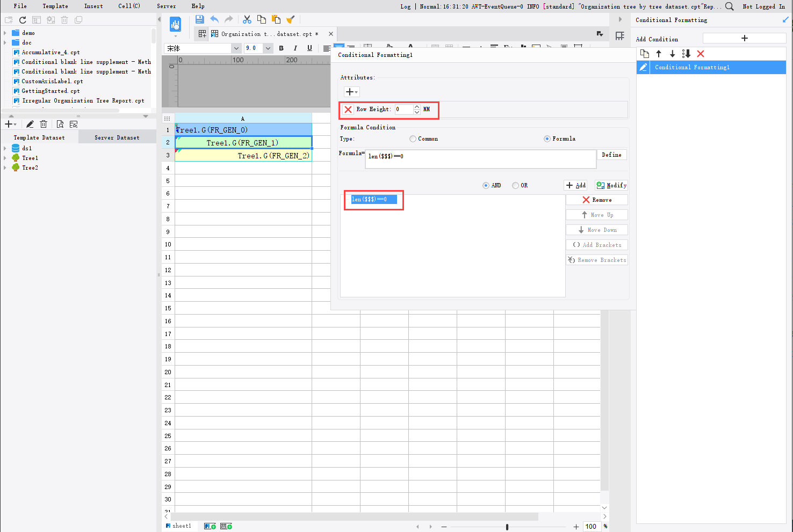Use the Format Painter brush tool
793x532 pixels.
[x=291, y=19]
